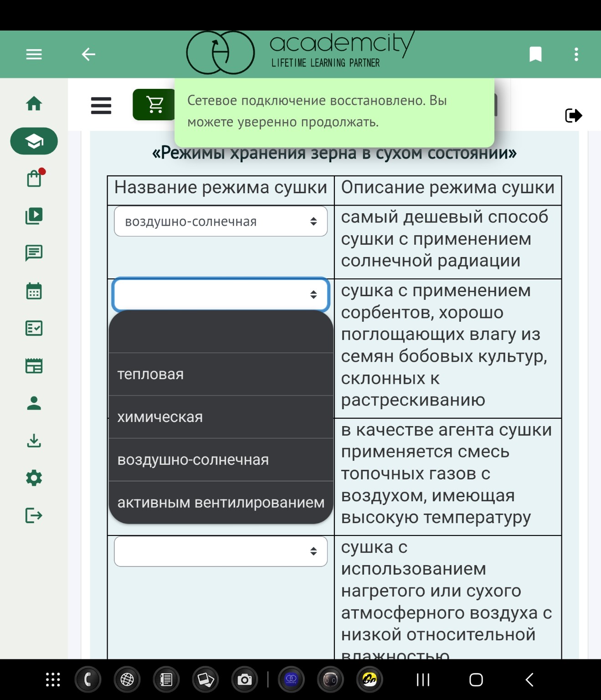Open the top-left hamburger menu
Viewport: 601px width, 700px height.
click(33, 54)
